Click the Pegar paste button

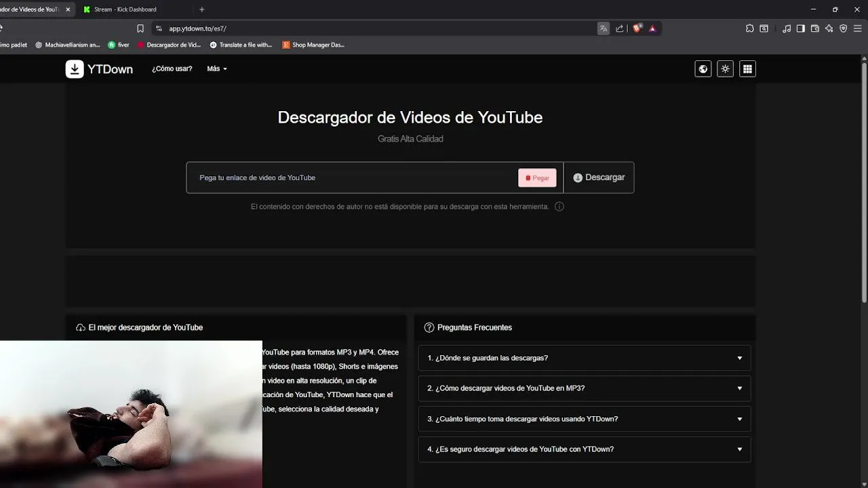(x=537, y=178)
